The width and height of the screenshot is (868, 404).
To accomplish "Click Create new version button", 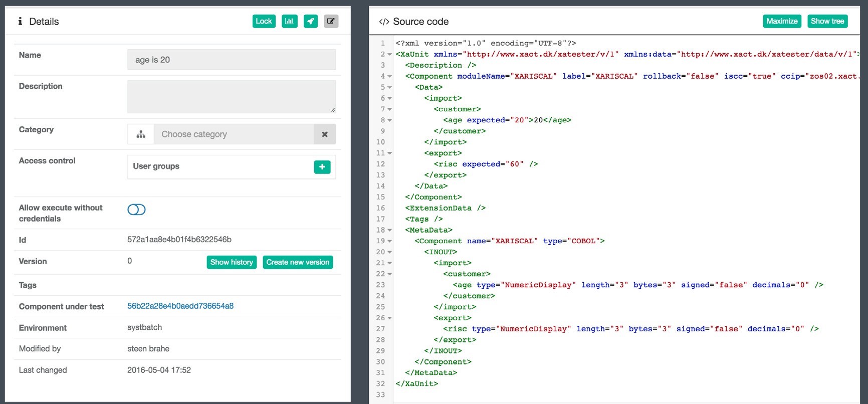I will (298, 262).
